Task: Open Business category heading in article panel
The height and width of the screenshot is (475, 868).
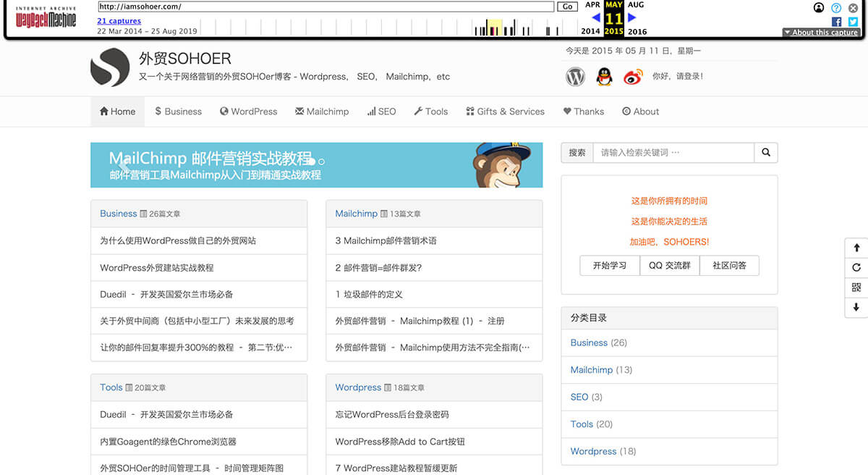Action: tap(119, 214)
